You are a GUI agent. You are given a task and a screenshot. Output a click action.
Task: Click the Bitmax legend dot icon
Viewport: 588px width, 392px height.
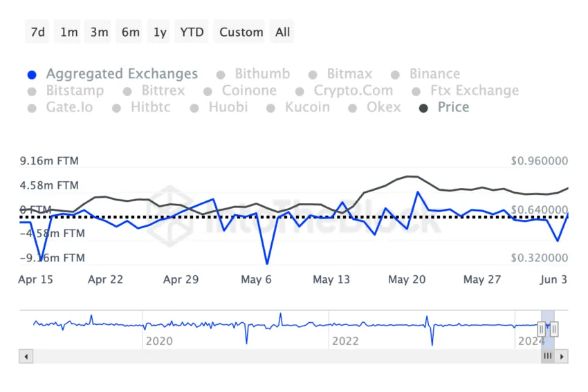coord(313,75)
